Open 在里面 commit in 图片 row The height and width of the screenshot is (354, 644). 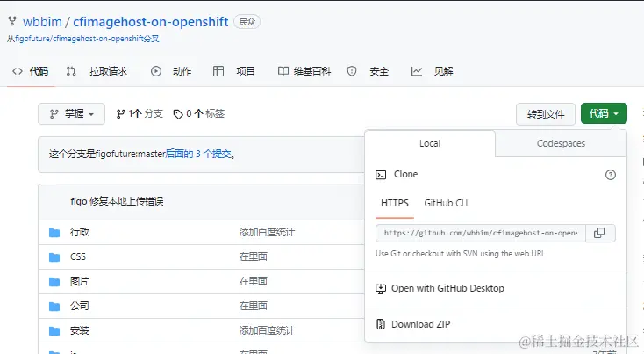coord(254,281)
